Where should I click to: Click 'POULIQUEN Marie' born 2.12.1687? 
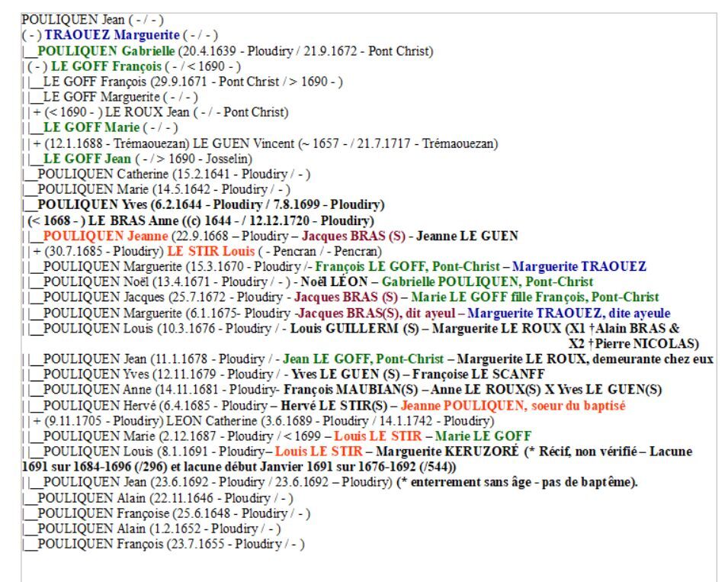[x=99, y=436]
